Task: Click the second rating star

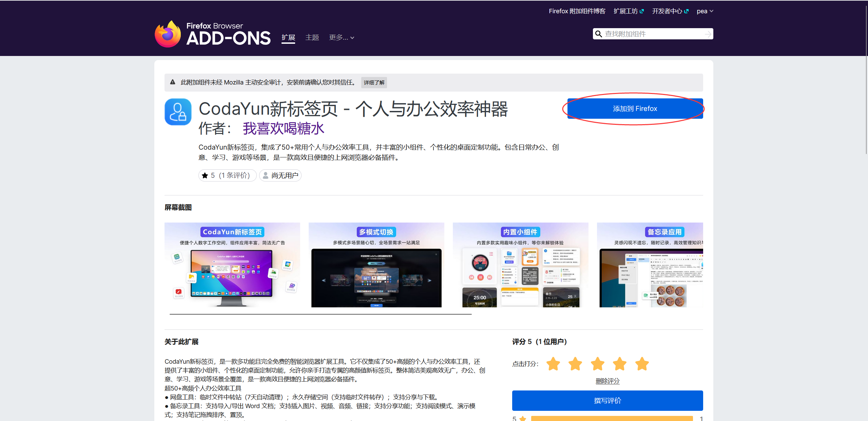Action: [x=575, y=364]
